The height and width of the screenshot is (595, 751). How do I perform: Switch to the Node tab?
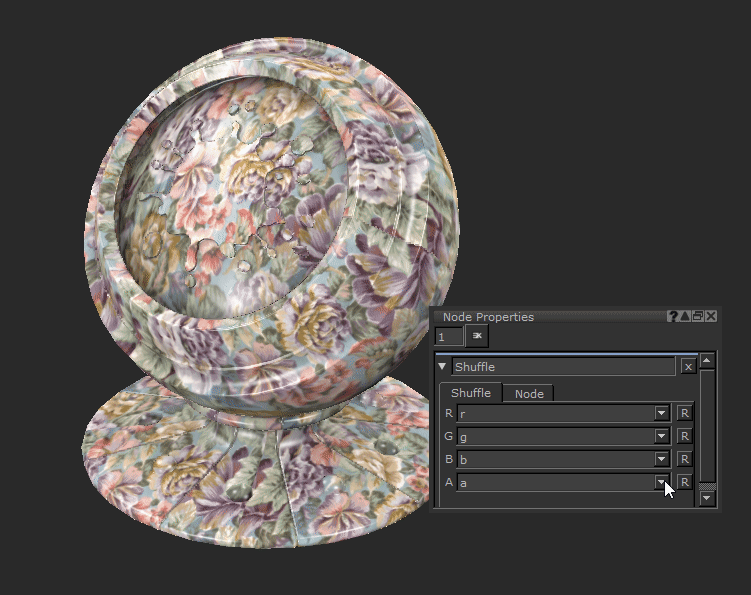529,394
